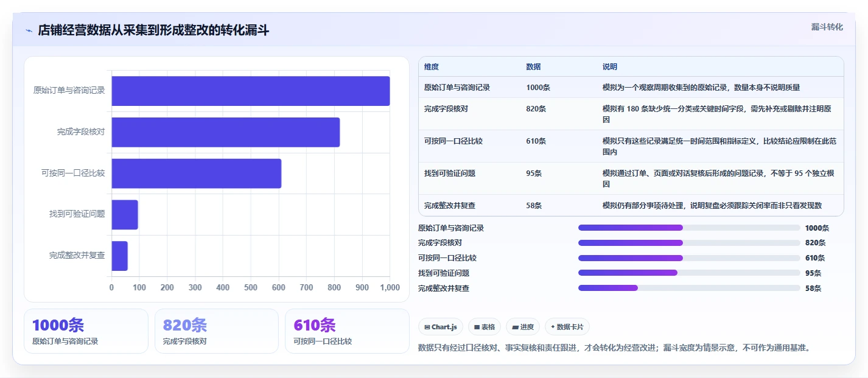
Task: Click the chart bar for 找到可验证问题
Action: [125, 214]
